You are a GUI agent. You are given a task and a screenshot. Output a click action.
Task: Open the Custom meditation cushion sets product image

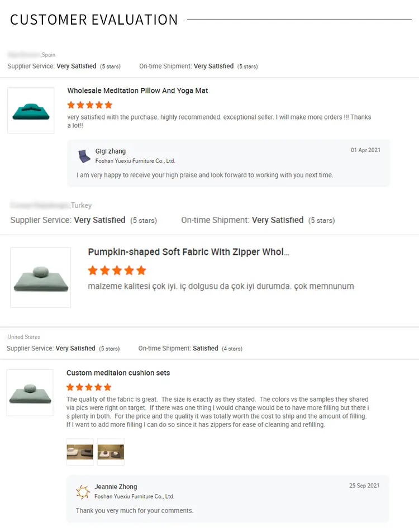coord(30,392)
